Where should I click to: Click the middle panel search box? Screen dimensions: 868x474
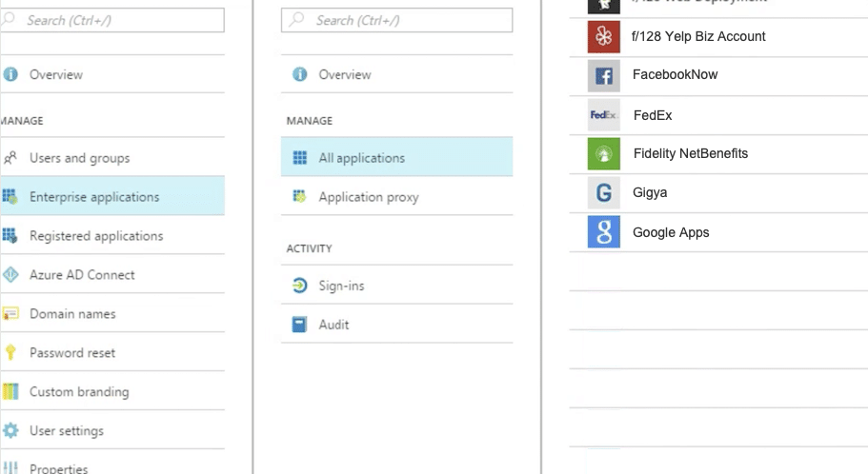pos(396,21)
